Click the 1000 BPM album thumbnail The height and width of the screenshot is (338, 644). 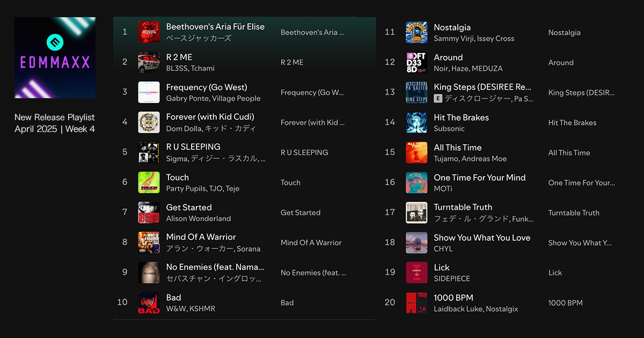[416, 303]
